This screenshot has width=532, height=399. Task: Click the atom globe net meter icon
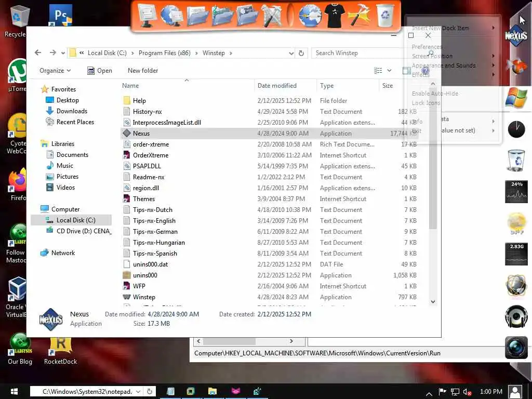pos(516,285)
